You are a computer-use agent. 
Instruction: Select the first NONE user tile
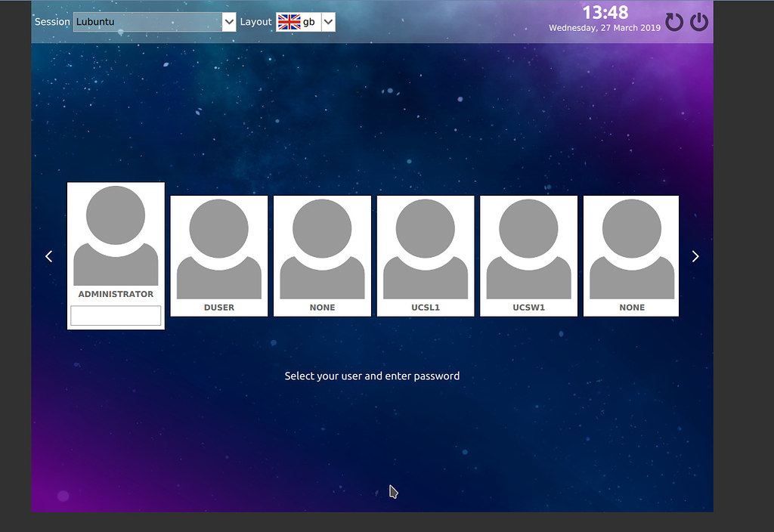pyautogui.click(x=322, y=255)
